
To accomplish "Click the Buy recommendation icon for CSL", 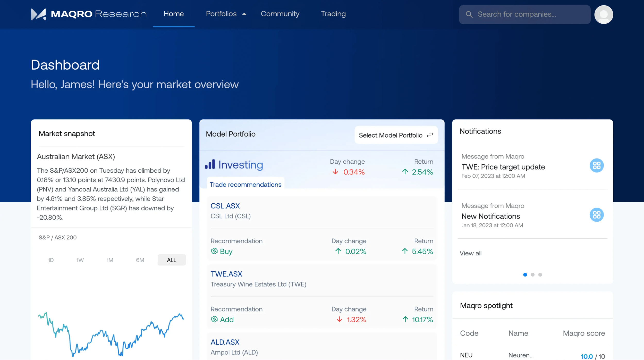I will [x=214, y=251].
